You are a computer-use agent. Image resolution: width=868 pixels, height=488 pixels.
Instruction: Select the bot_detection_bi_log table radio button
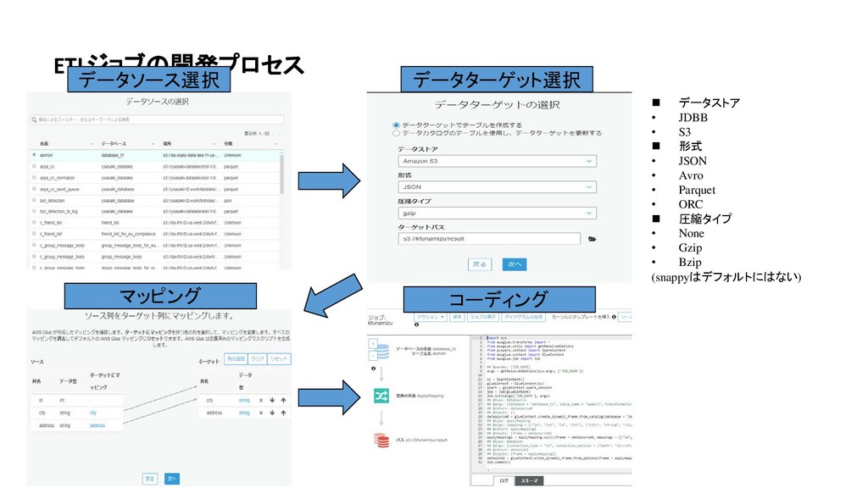(34, 211)
